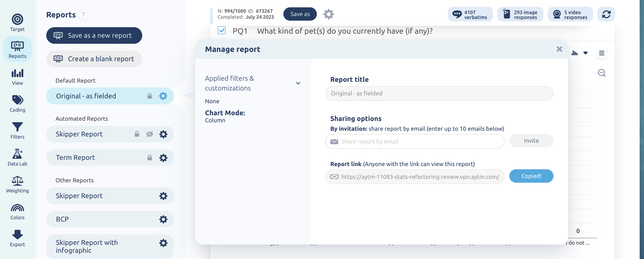The image size is (644, 259).
Task: Open the Weighting scales section
Action: (x=17, y=184)
